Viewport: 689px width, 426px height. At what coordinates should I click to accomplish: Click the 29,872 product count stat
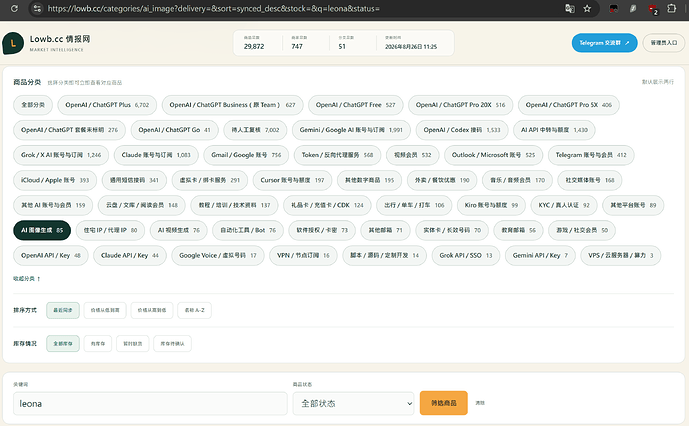point(254,47)
